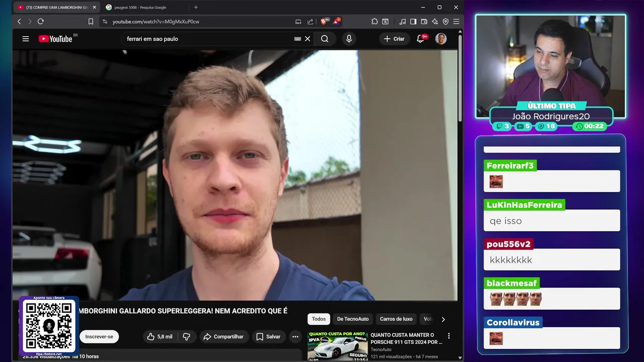Run search with the magnifying glass button
The image size is (644, 362).
coord(325,39)
